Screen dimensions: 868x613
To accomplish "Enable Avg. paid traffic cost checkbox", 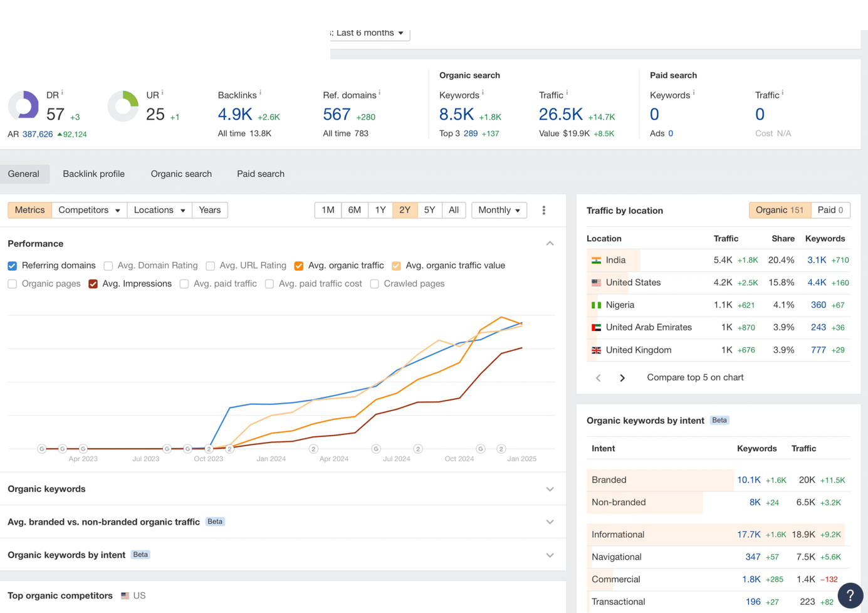I will (269, 284).
